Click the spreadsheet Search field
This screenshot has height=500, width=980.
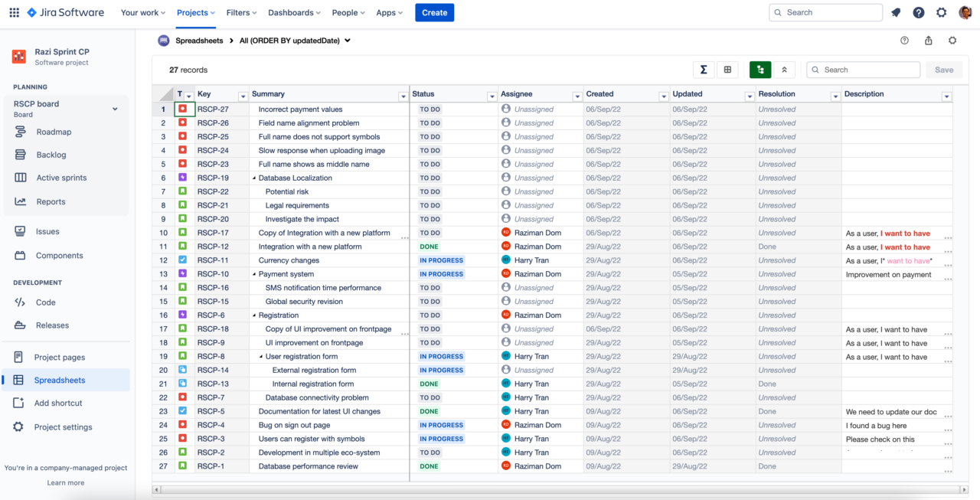863,69
